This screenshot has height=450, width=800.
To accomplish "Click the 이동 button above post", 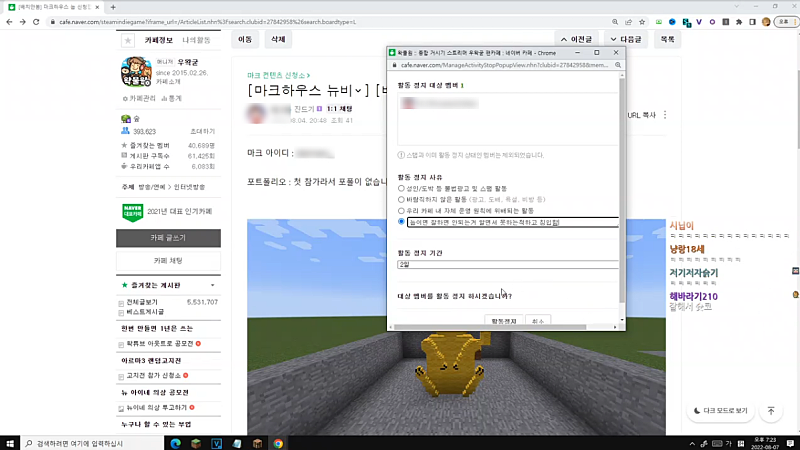I will click(x=245, y=39).
